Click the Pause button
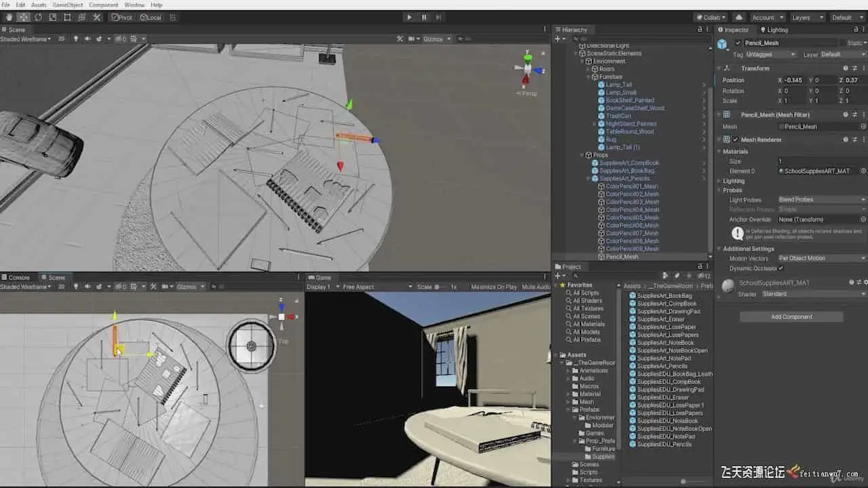Screen dimensions: 868x488 point(424,17)
